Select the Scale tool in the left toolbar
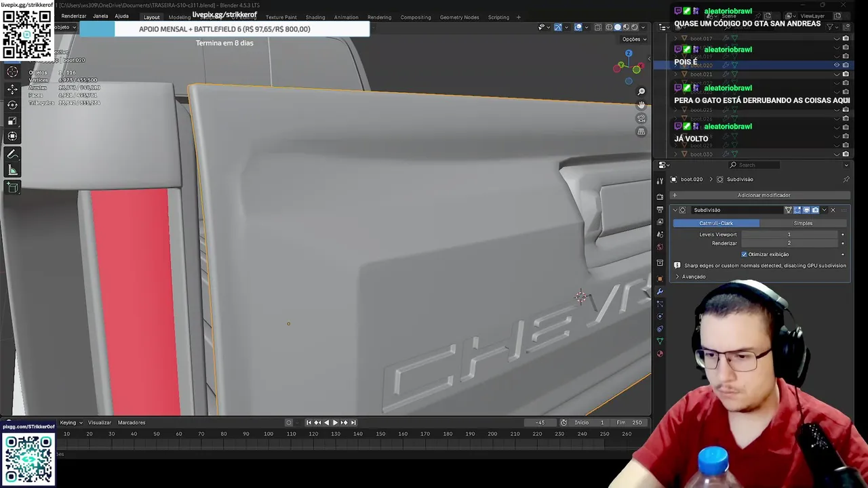This screenshot has height=488, width=868. point(12,121)
